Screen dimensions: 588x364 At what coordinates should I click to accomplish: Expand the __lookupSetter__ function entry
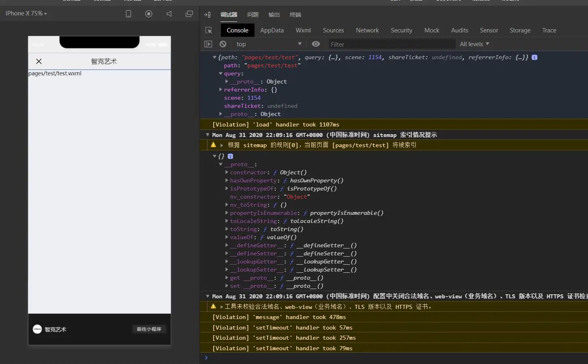227,270
